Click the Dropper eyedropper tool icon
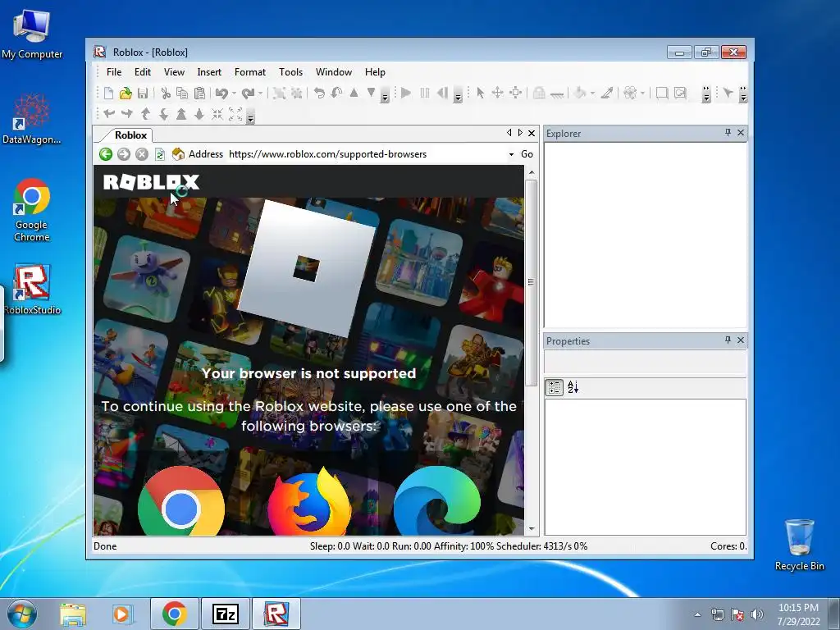The height and width of the screenshot is (630, 840). point(606,94)
